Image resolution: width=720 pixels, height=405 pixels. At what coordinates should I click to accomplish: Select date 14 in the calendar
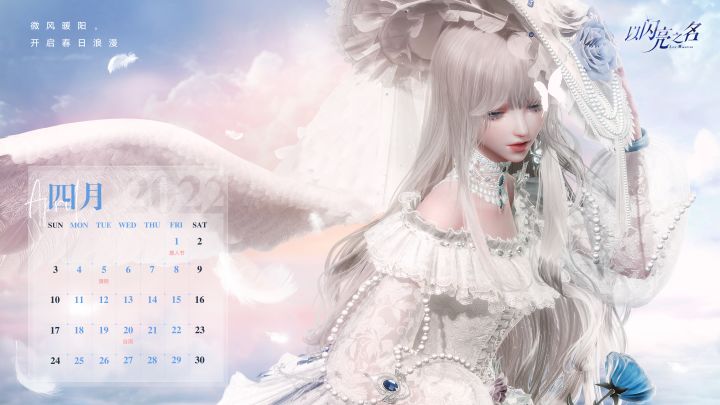(x=152, y=300)
